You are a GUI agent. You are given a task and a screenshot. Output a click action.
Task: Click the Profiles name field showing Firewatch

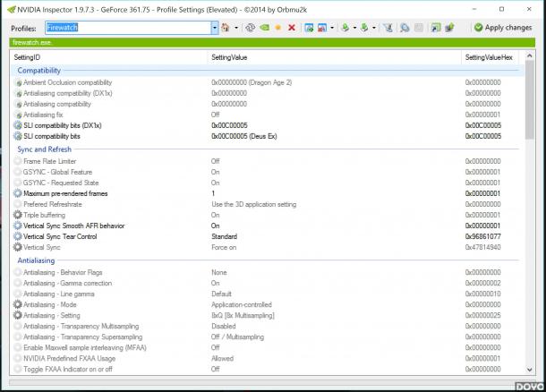point(128,28)
